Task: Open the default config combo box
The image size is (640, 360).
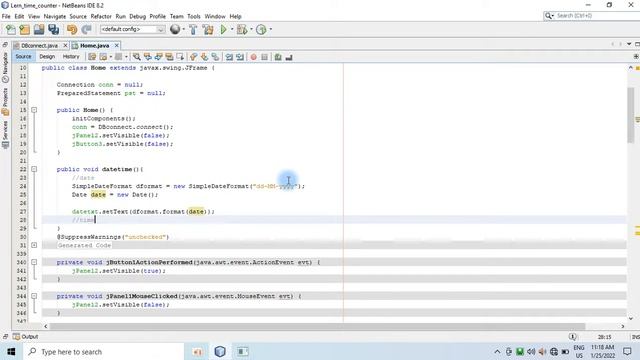Action: click(x=133, y=29)
